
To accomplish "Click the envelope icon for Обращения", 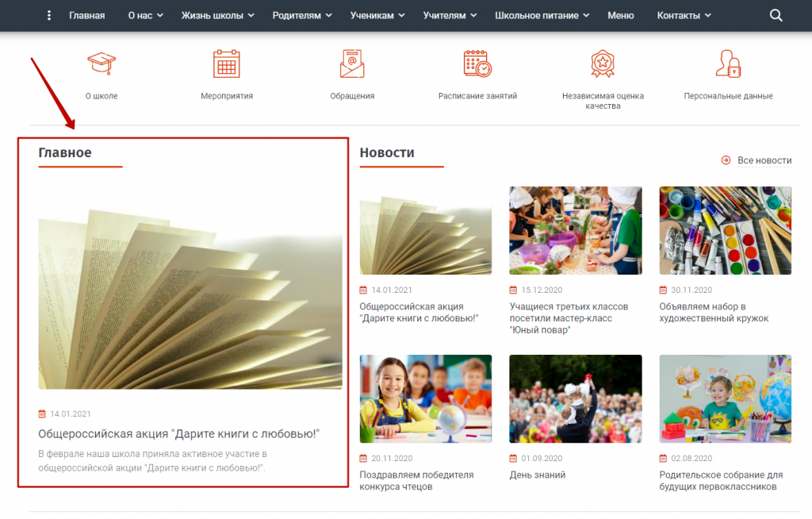I will [x=352, y=63].
